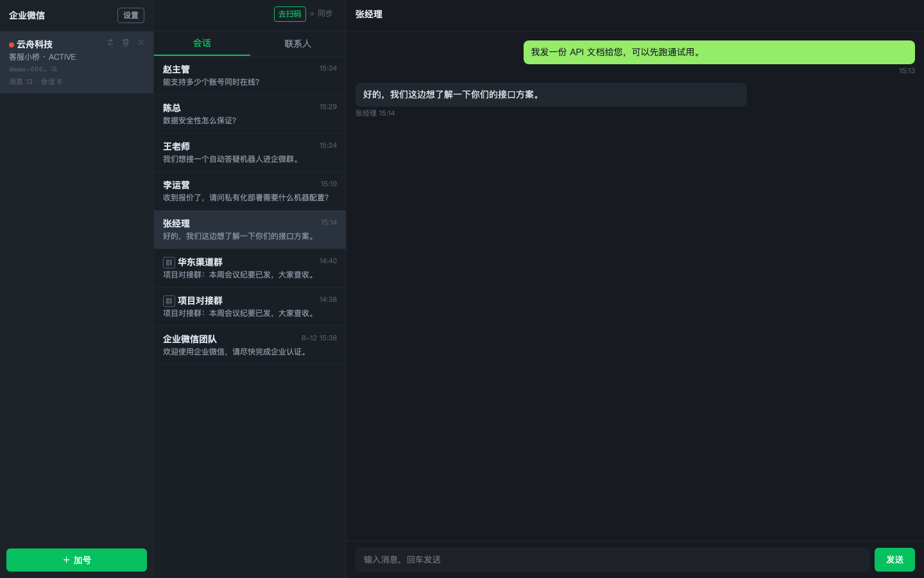
Task: Click the trash icon on 云舟科技 account
Action: [x=126, y=42]
